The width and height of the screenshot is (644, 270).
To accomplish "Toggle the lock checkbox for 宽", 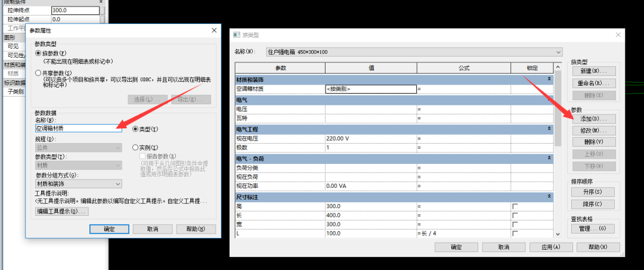I will pyautogui.click(x=515, y=225).
